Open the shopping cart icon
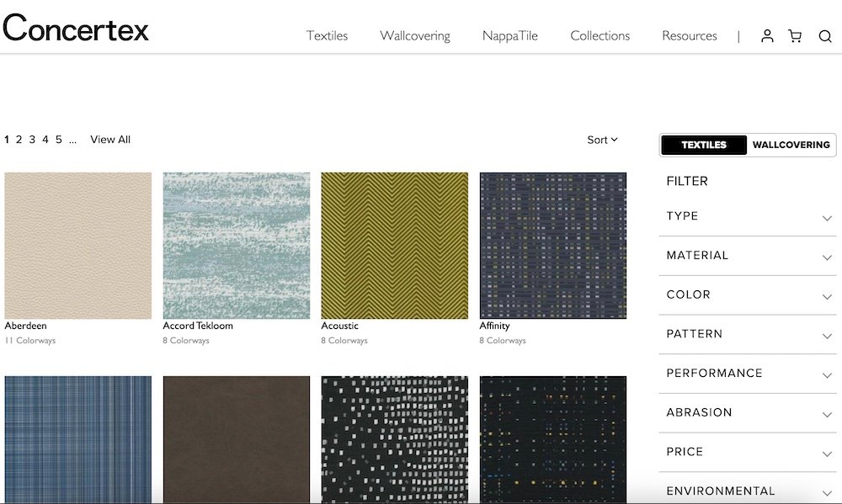The width and height of the screenshot is (842, 504). click(x=796, y=36)
